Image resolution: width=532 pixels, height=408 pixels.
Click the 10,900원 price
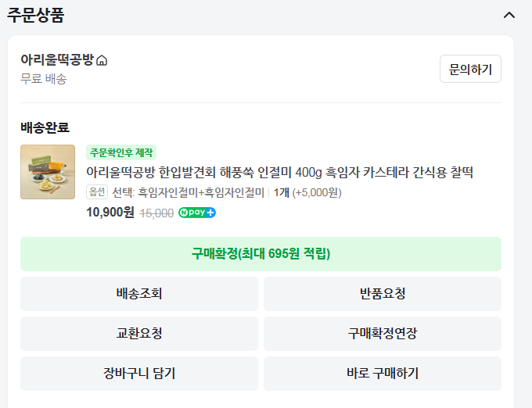[x=110, y=213]
